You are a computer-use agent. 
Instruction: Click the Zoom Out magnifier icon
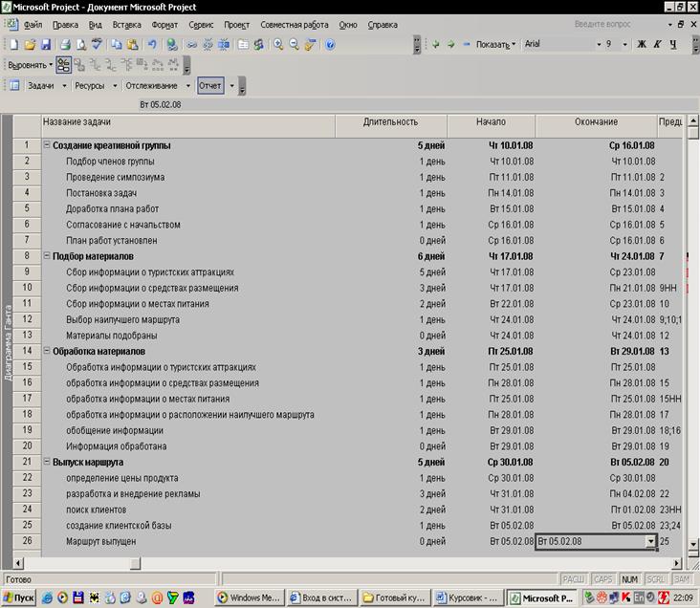pos(294,44)
